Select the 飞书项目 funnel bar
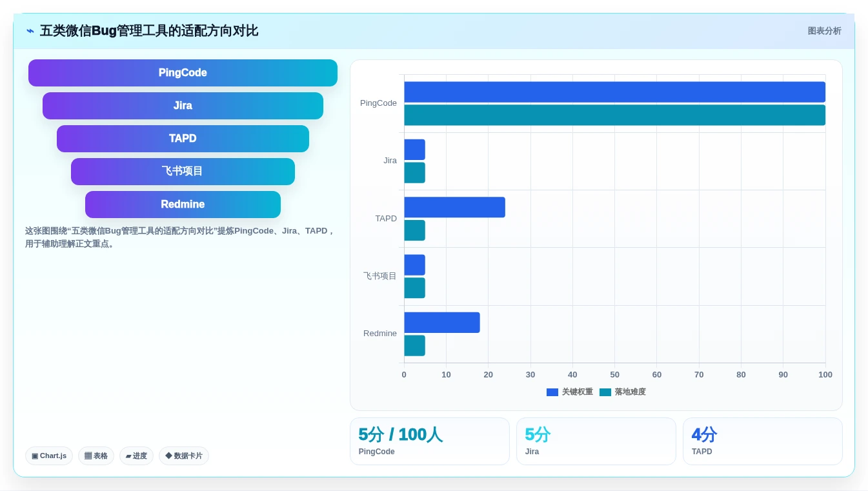The width and height of the screenshot is (868, 491). [x=183, y=172]
